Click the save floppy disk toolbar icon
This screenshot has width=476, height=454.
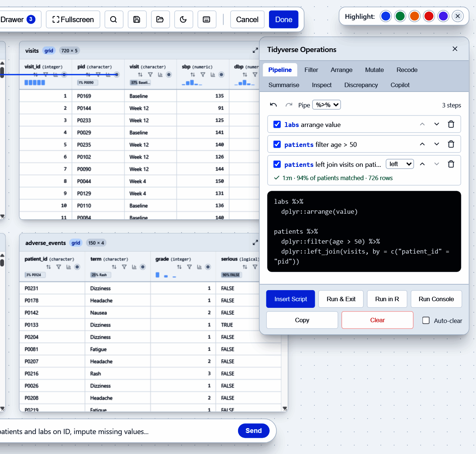(x=137, y=20)
